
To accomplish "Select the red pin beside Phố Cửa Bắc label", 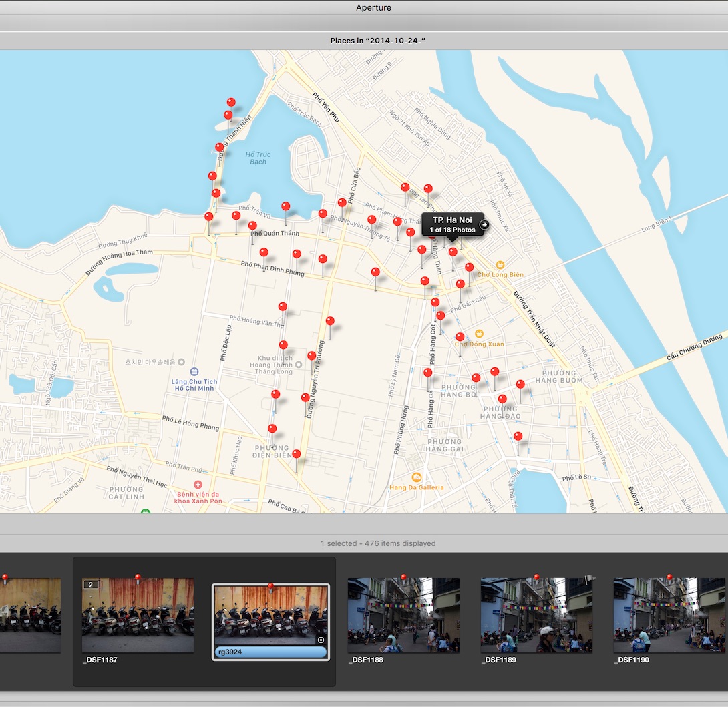I will point(342,202).
